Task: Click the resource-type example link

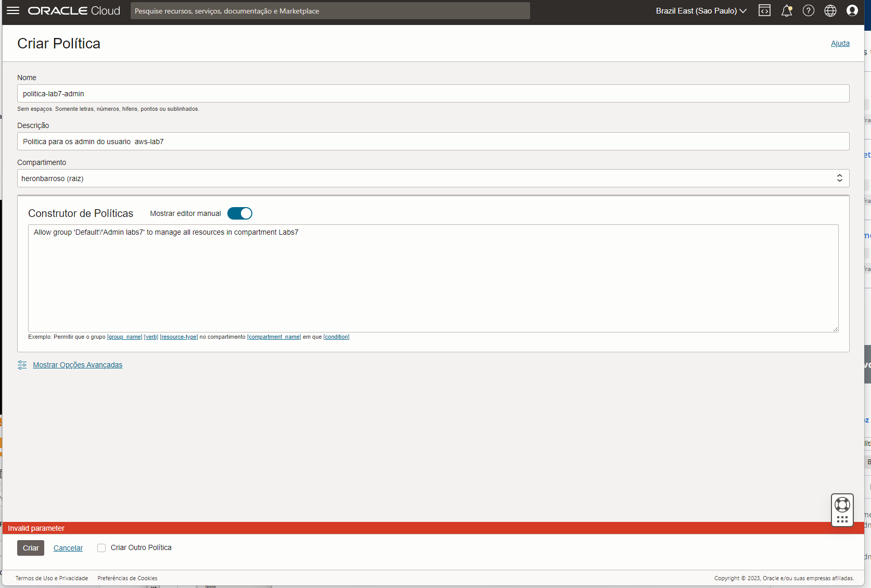Action: (179, 337)
